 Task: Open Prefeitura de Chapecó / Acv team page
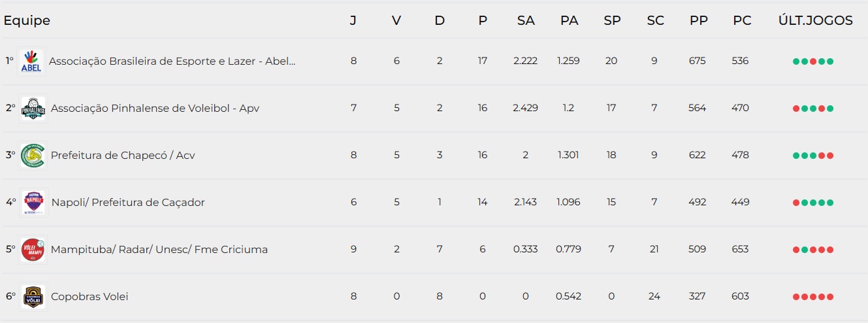tap(123, 155)
